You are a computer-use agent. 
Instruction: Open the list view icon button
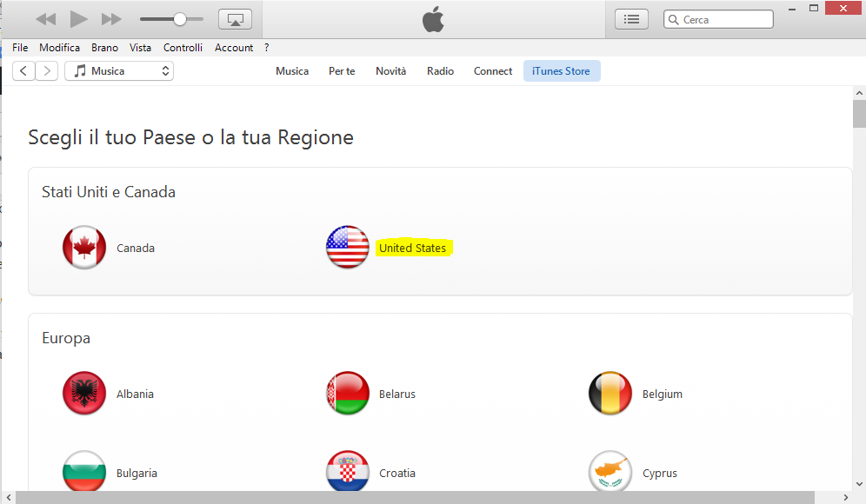pos(631,19)
